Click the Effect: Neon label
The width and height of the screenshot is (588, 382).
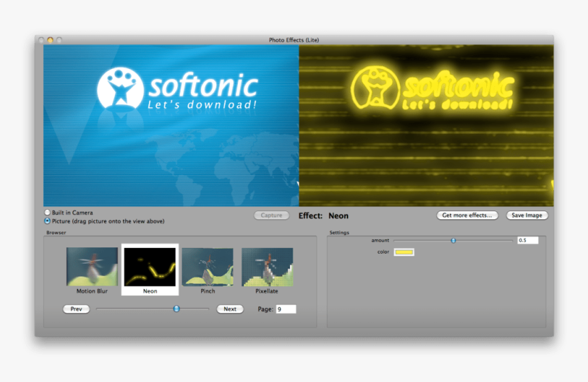323,215
